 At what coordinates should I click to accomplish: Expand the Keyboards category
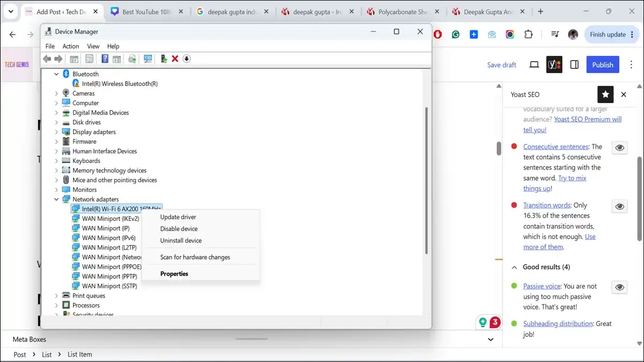pos(56,161)
